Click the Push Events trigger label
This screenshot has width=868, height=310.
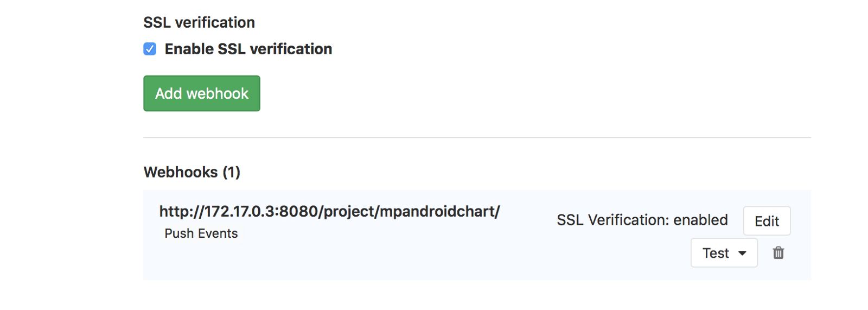201,233
